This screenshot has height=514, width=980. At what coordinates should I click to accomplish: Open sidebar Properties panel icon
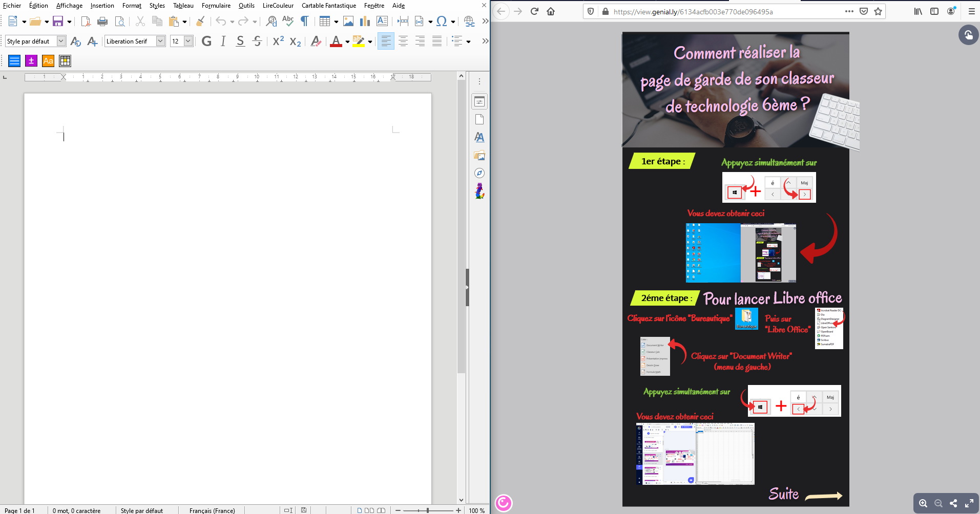[479, 101]
